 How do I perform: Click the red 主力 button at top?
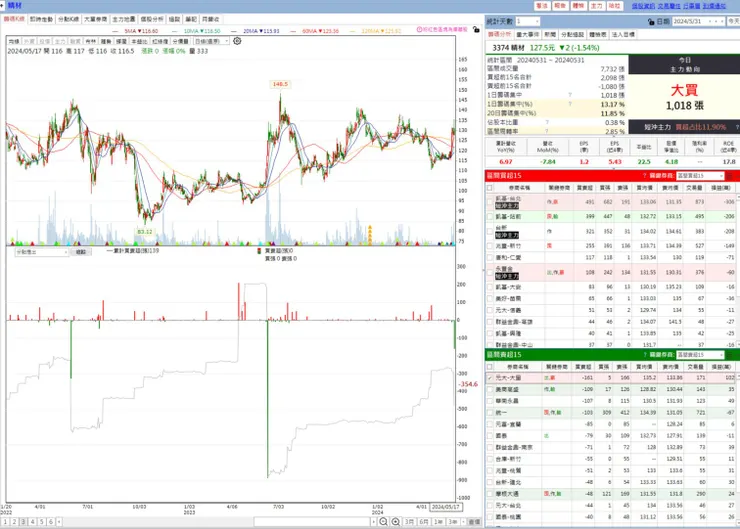[x=597, y=6]
